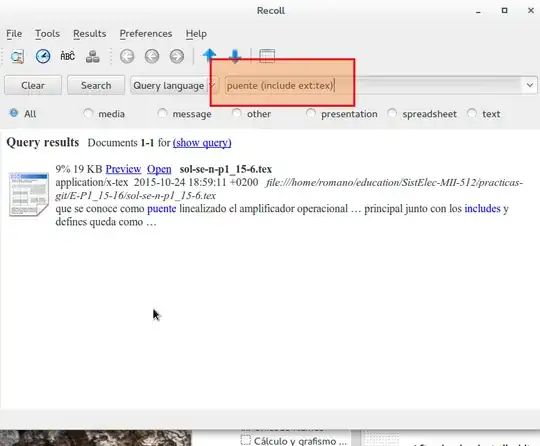The height and width of the screenshot is (446, 540).
Task: Open the File menu
Action: 14,34
